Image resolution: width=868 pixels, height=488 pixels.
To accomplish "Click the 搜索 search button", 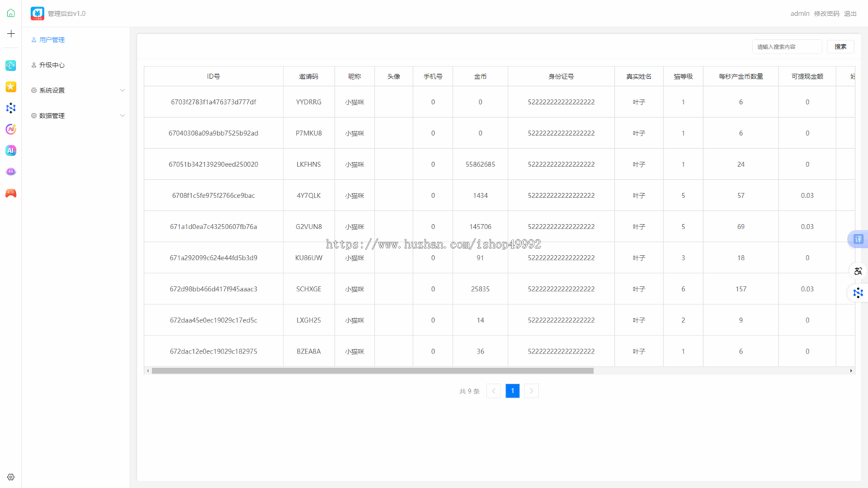I will (841, 47).
